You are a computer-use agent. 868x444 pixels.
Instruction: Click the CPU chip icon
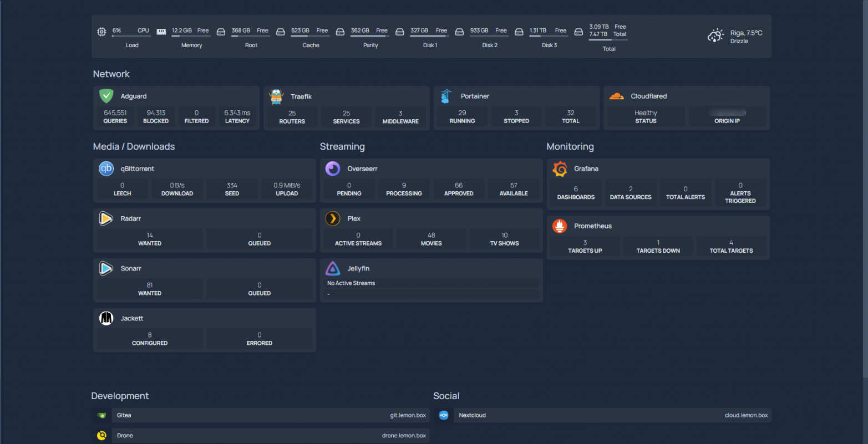point(101,32)
